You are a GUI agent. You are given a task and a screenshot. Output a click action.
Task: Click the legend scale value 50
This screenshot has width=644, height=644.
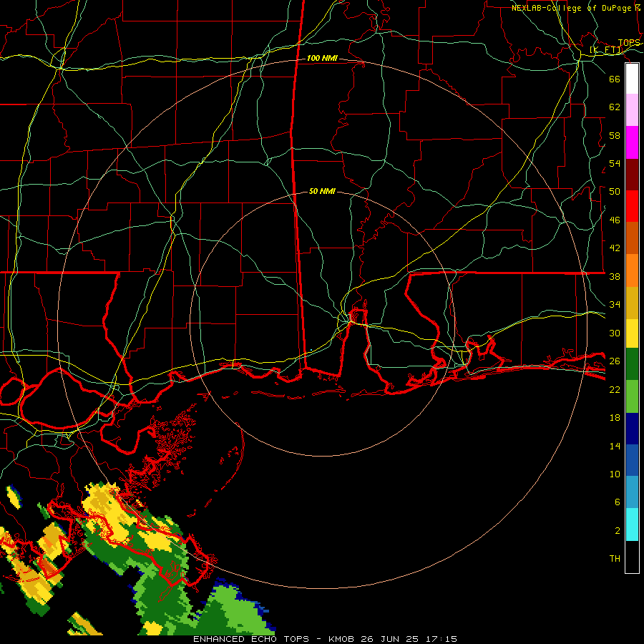pyautogui.click(x=615, y=192)
